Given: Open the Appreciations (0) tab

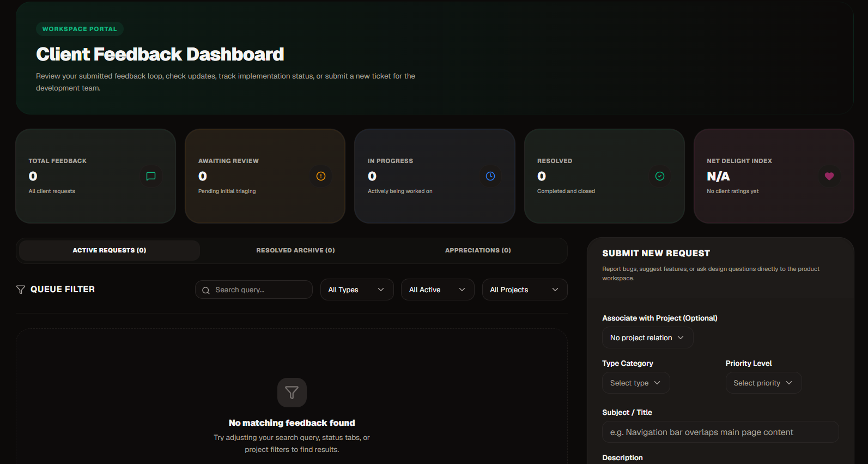Looking at the screenshot, I should pos(478,250).
